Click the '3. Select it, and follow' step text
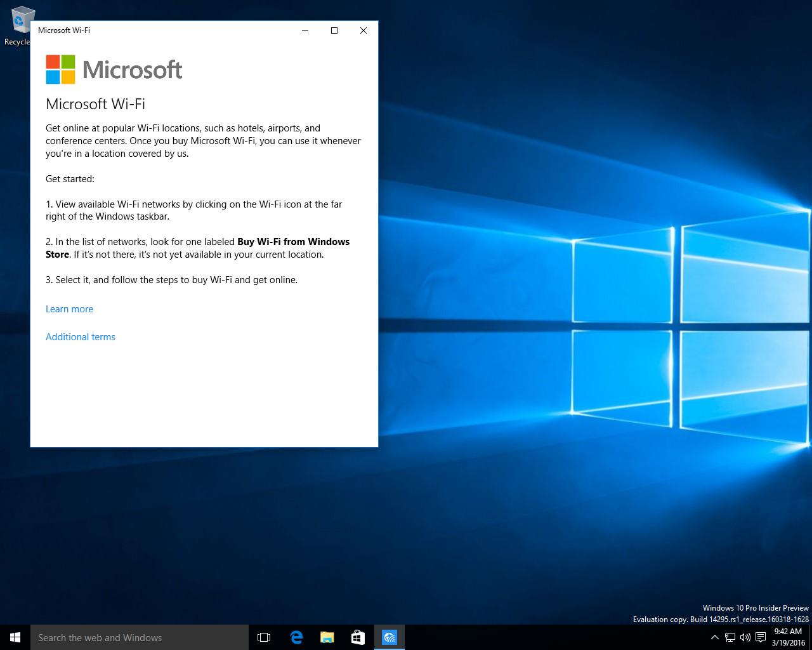The width and height of the screenshot is (812, 650). 171,280
